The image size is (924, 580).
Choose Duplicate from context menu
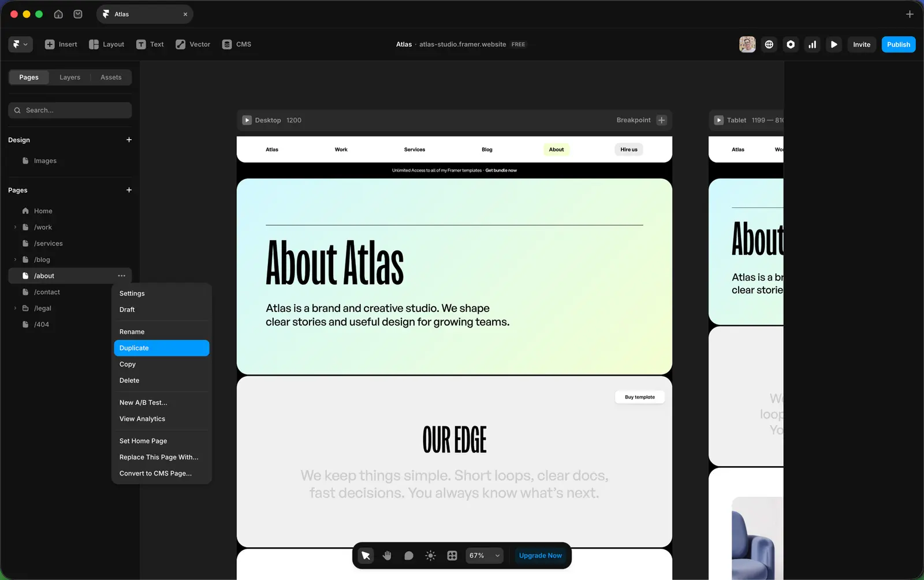pyautogui.click(x=162, y=348)
